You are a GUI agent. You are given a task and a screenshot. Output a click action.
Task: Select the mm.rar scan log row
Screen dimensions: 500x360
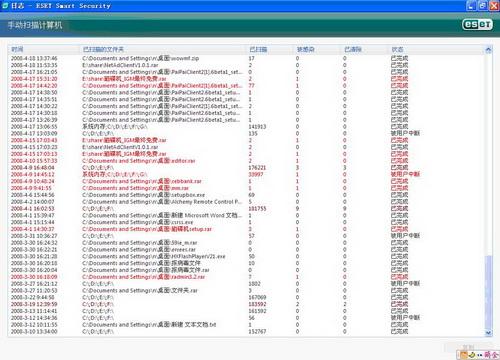tap(246, 188)
